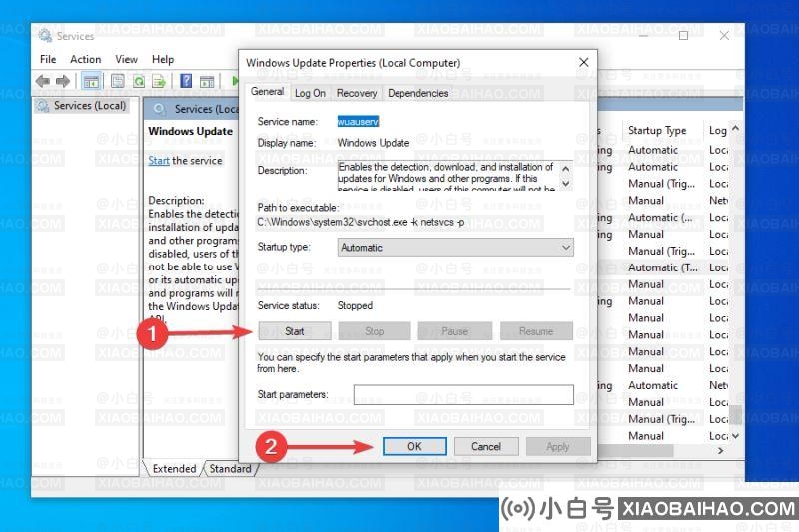Screen dimensions: 799x532
Task: Open the Action menu
Action: pyautogui.click(x=86, y=59)
